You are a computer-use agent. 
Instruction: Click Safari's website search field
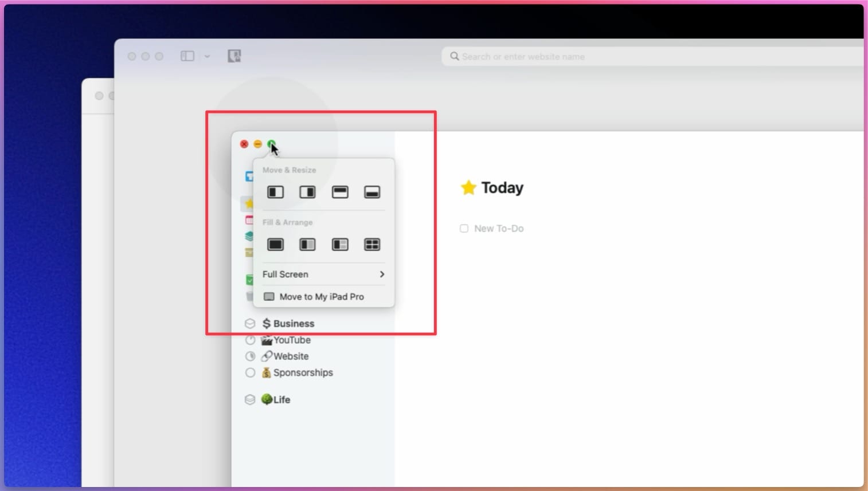point(573,56)
